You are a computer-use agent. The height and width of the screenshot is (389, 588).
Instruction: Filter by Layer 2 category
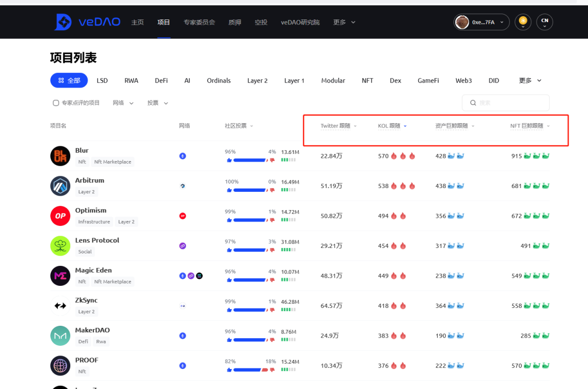click(x=257, y=81)
